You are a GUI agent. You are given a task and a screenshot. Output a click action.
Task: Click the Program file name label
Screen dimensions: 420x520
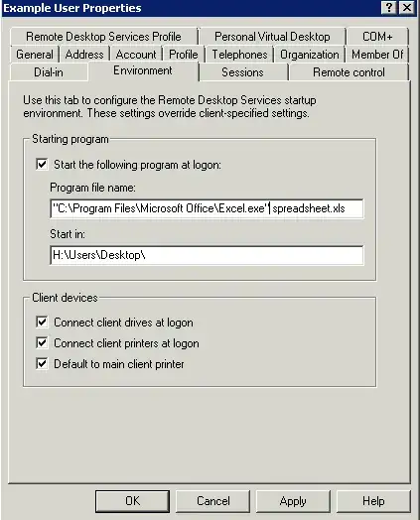[x=92, y=188]
